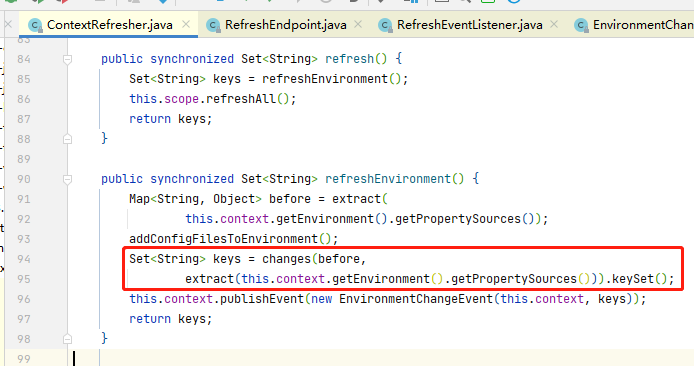Click refreshAll on line 86

[x=241, y=99]
